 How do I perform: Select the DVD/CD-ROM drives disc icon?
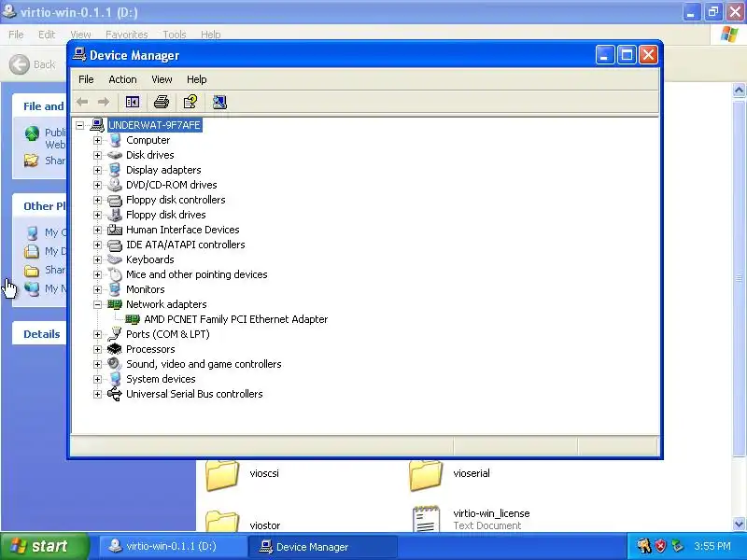click(x=115, y=185)
